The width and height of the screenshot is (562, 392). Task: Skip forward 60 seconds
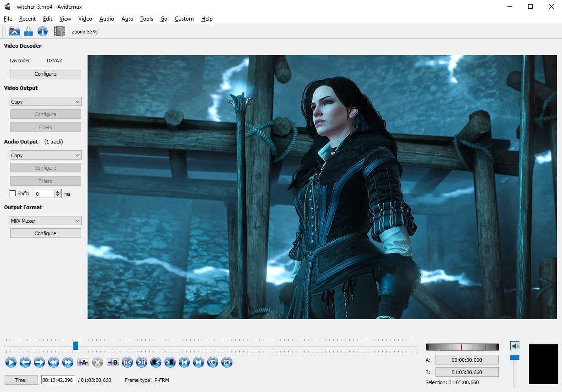tap(227, 362)
